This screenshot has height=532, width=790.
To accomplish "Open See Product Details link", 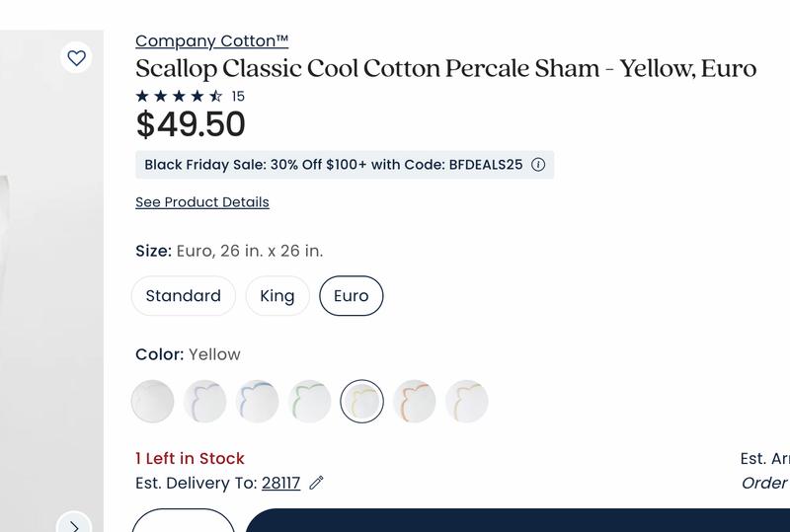I will pos(202,202).
